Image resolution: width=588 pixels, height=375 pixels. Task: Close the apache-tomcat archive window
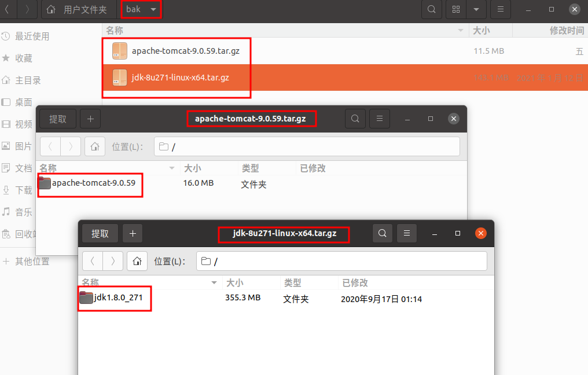[454, 119]
